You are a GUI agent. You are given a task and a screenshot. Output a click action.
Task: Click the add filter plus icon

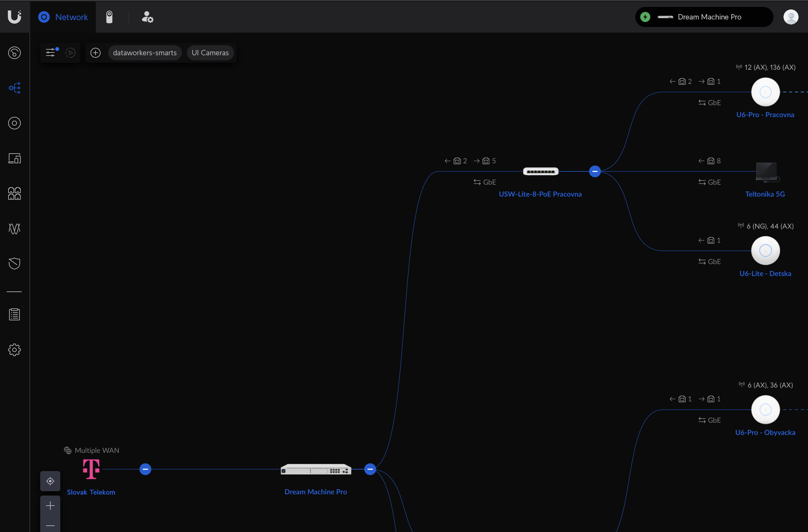(96, 52)
